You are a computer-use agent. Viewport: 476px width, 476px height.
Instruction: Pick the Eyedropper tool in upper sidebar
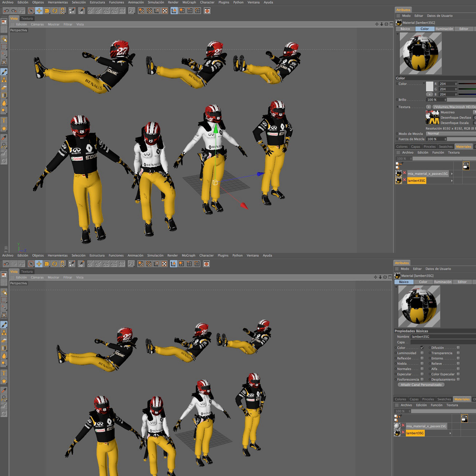click(x=4, y=137)
